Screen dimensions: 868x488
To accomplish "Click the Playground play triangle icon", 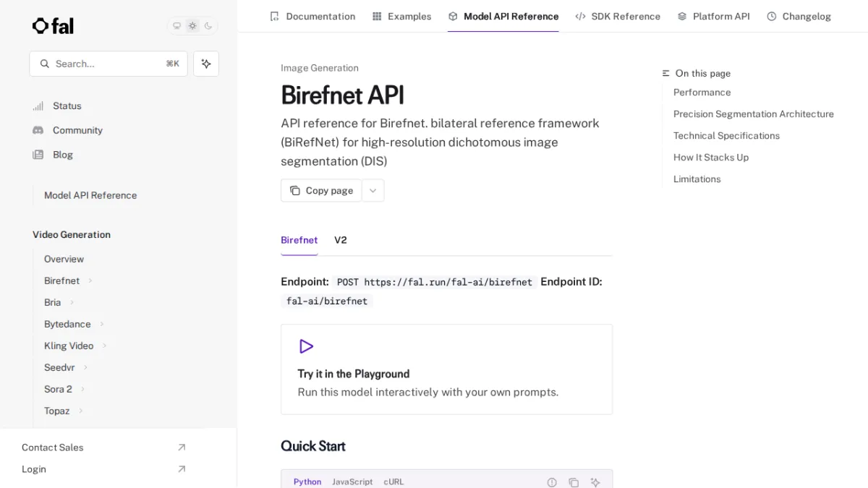I will coord(306,346).
